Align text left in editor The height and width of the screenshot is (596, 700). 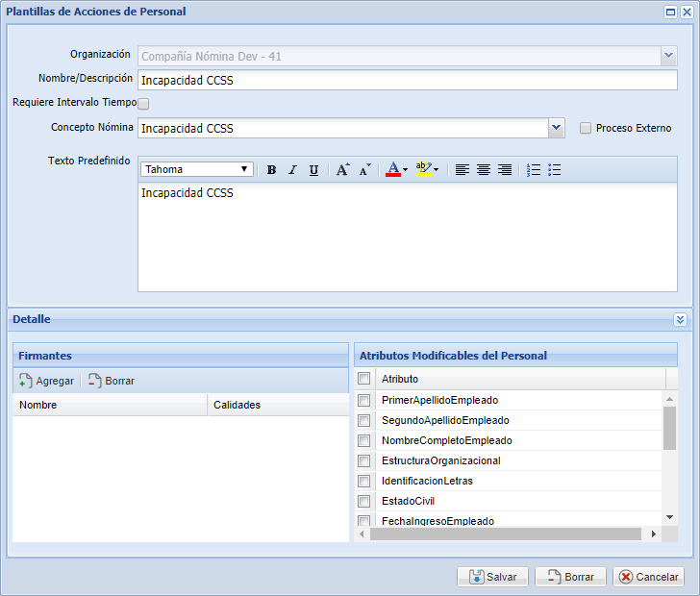[x=462, y=169]
